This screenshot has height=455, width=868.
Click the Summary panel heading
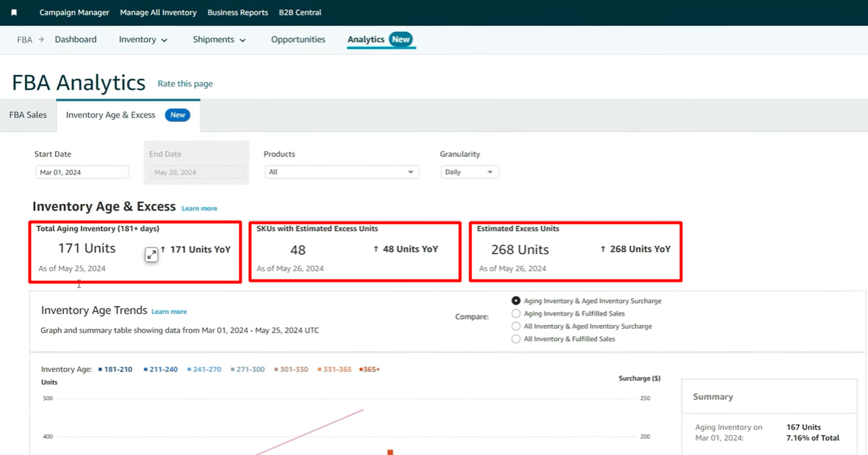[713, 397]
